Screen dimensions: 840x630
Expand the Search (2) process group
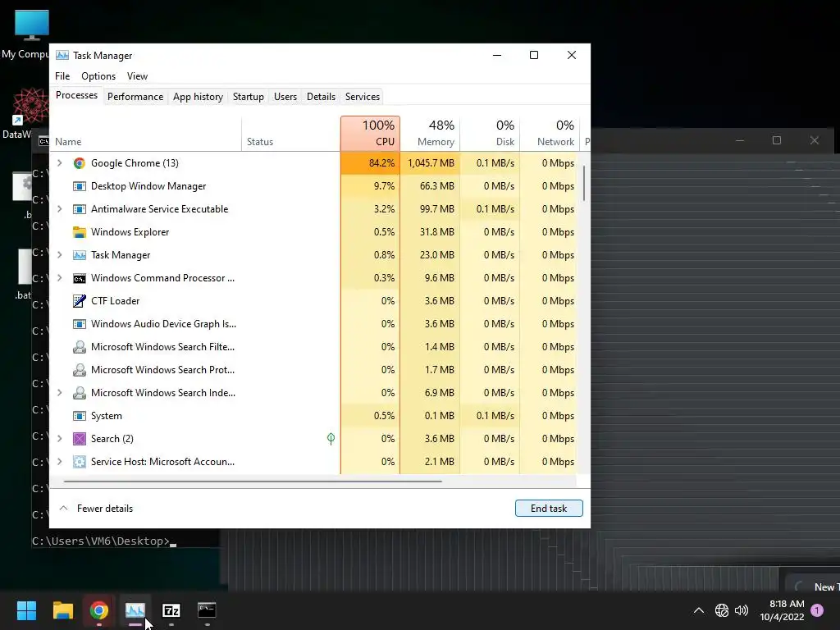point(59,439)
